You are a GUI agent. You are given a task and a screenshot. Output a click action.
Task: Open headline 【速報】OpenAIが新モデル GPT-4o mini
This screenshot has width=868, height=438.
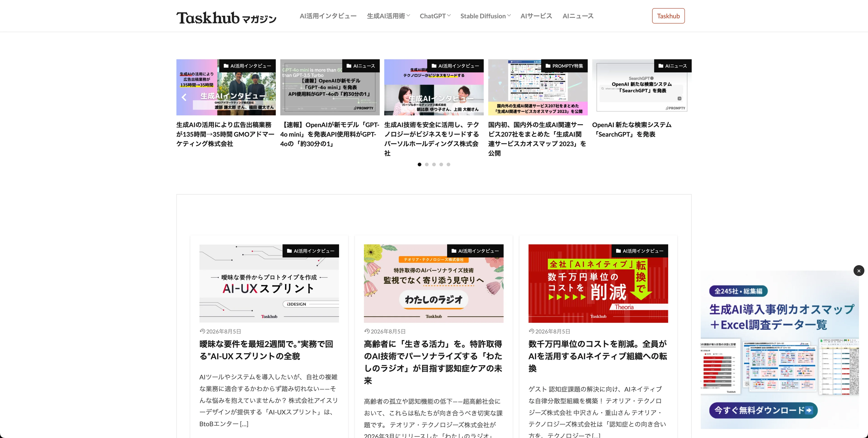330,134
